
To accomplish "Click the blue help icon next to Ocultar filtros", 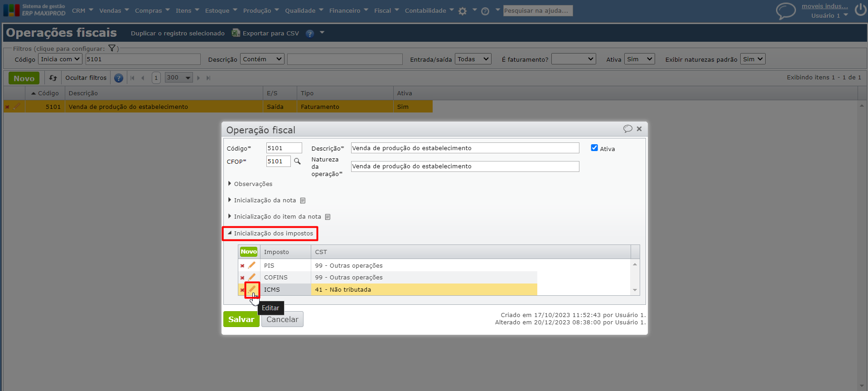I will (x=119, y=78).
